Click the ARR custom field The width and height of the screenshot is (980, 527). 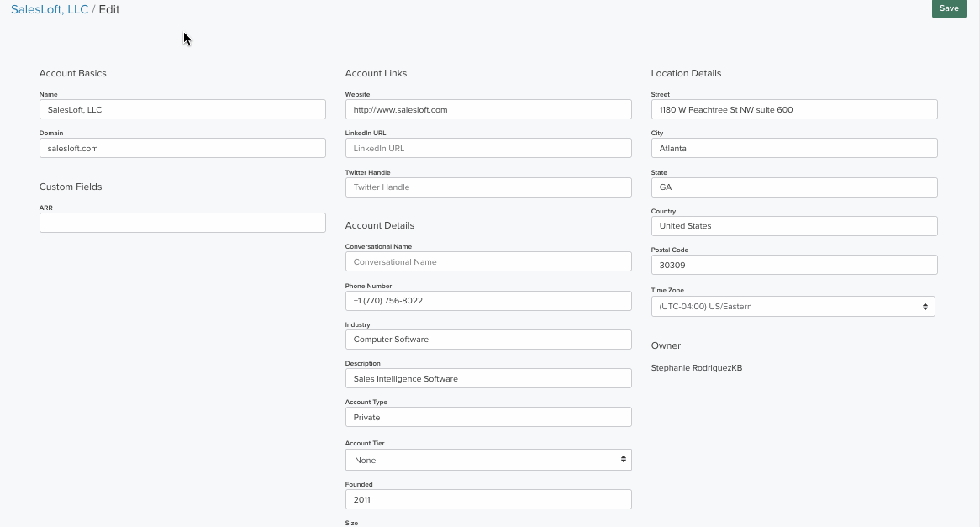pyautogui.click(x=182, y=222)
